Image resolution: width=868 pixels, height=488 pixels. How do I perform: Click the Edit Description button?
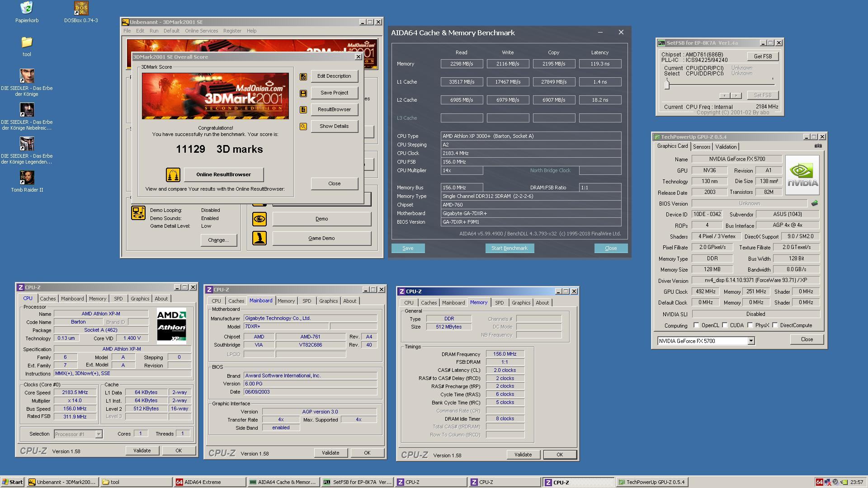(334, 76)
